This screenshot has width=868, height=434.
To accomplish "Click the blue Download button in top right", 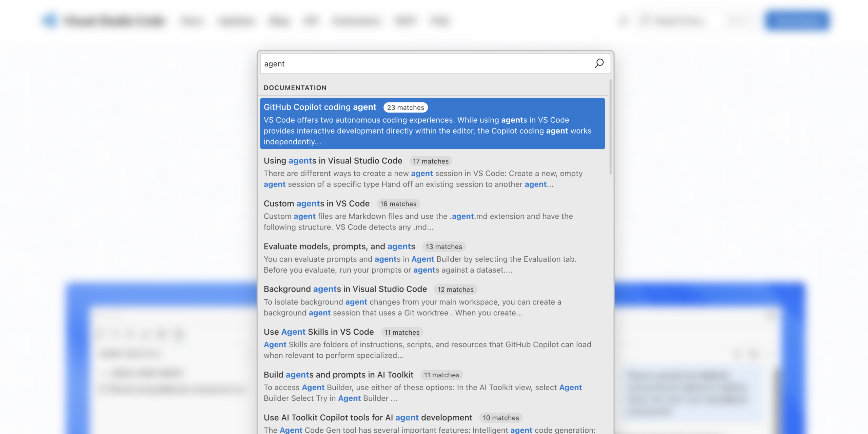I will tap(797, 20).
